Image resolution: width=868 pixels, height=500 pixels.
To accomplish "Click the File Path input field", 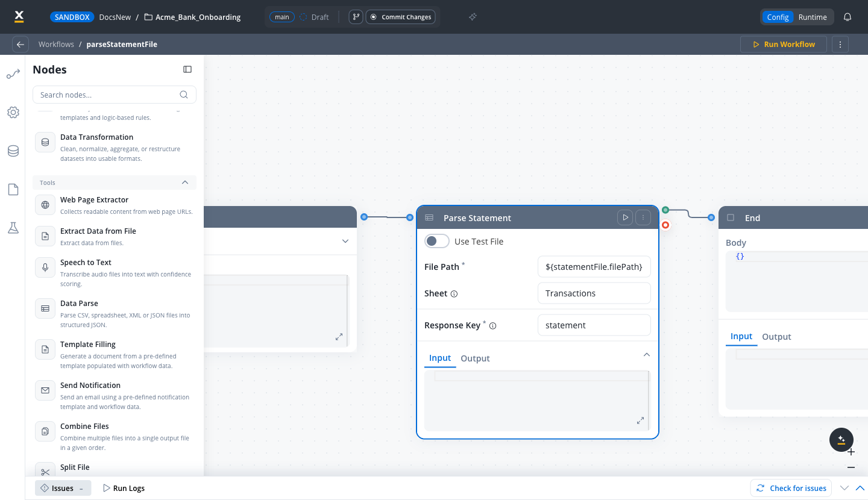I will (x=594, y=267).
